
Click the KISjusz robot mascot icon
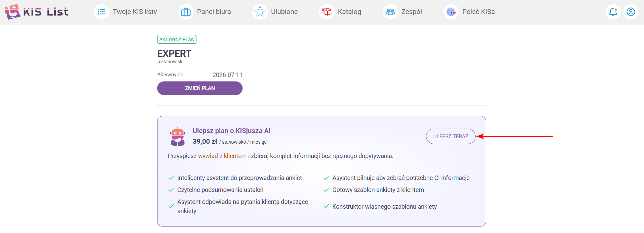tap(178, 137)
